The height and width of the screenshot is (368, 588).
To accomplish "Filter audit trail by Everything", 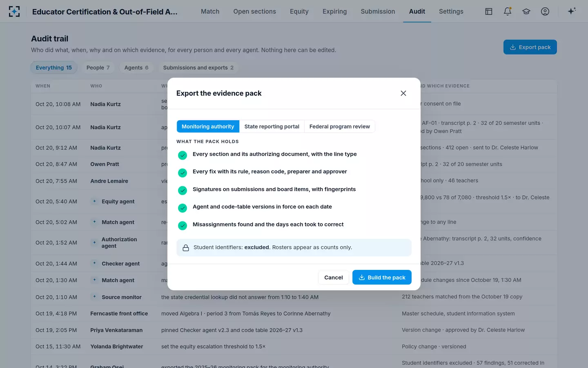I will tap(53, 67).
